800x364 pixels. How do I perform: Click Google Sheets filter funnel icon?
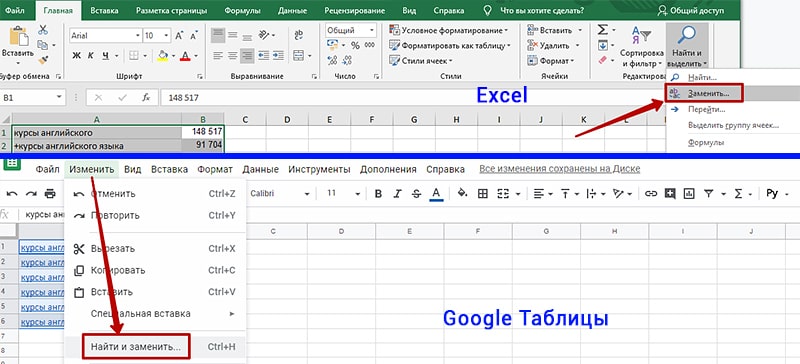[x=709, y=194]
